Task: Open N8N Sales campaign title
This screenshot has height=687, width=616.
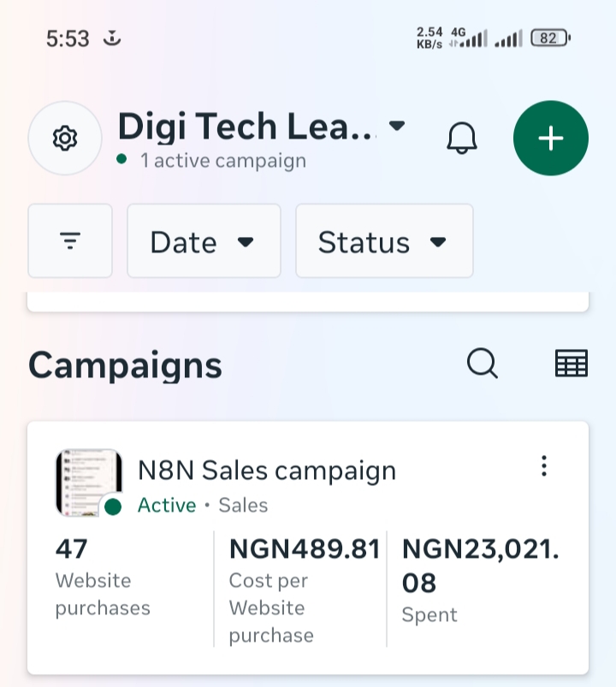Action: pos(267,471)
